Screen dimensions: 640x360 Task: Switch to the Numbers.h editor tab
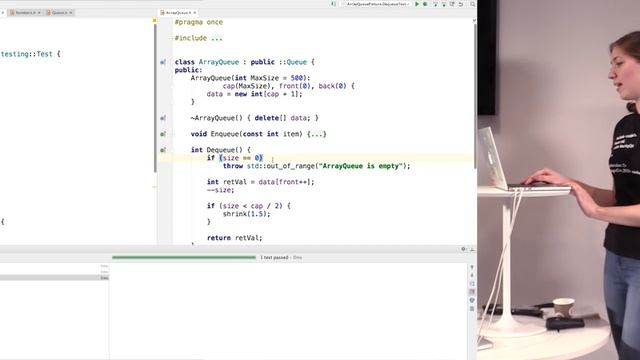coord(25,13)
